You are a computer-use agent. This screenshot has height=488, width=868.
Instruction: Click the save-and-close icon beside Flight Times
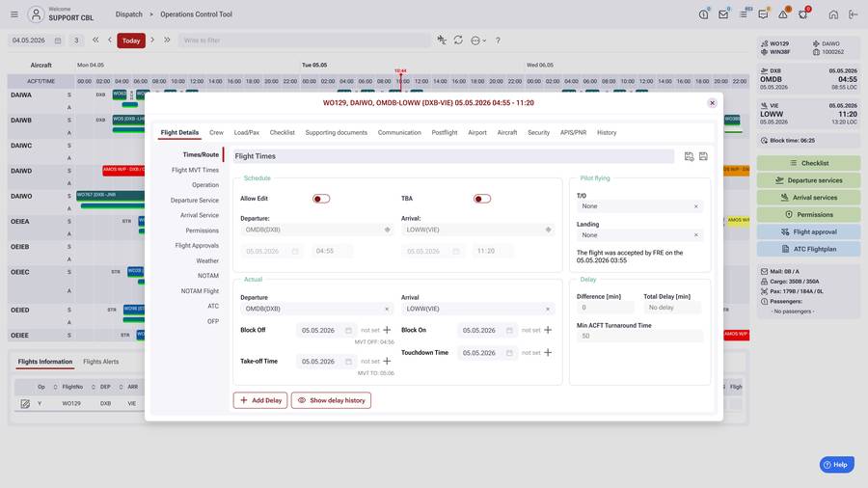[689, 156]
